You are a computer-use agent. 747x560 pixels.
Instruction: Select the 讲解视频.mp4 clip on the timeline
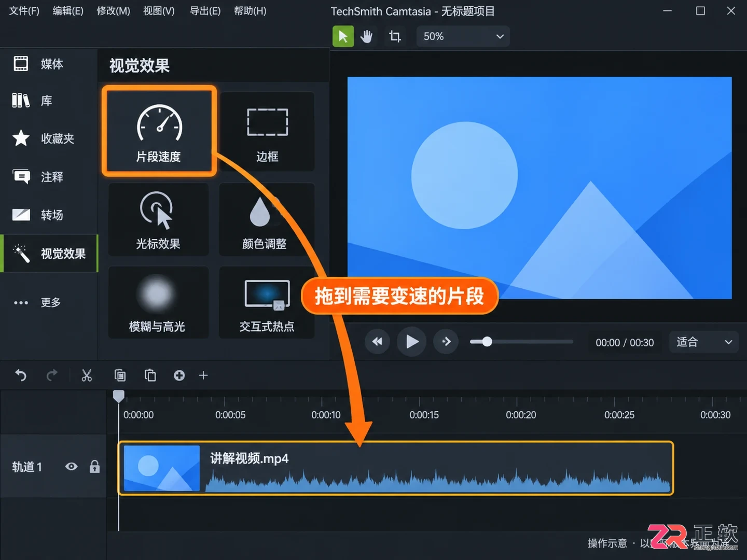pyautogui.click(x=396, y=468)
